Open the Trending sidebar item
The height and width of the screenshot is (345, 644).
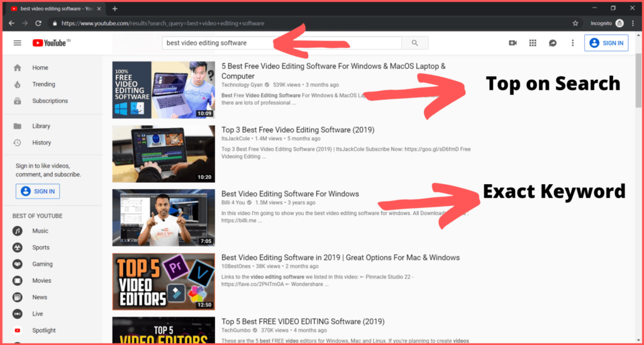tap(52, 84)
